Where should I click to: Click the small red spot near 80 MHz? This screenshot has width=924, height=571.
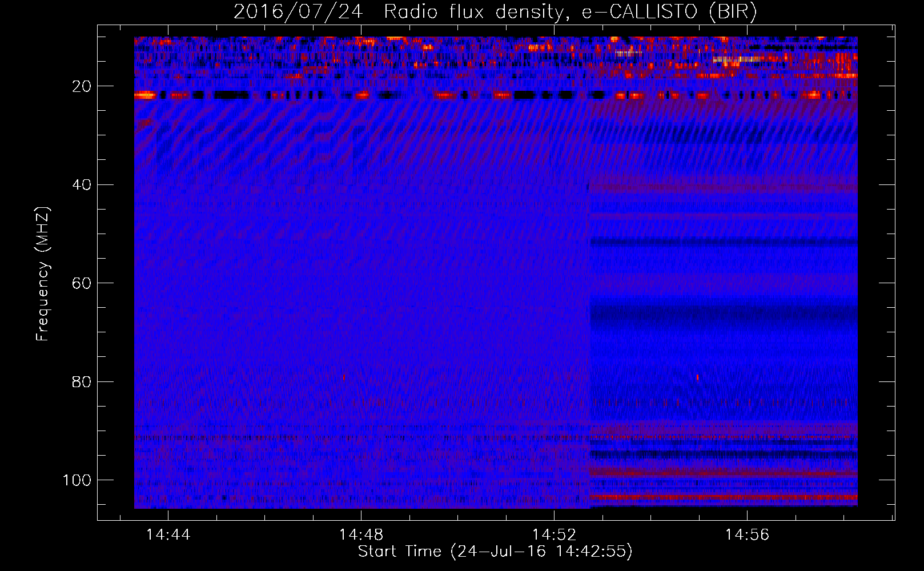(x=697, y=377)
